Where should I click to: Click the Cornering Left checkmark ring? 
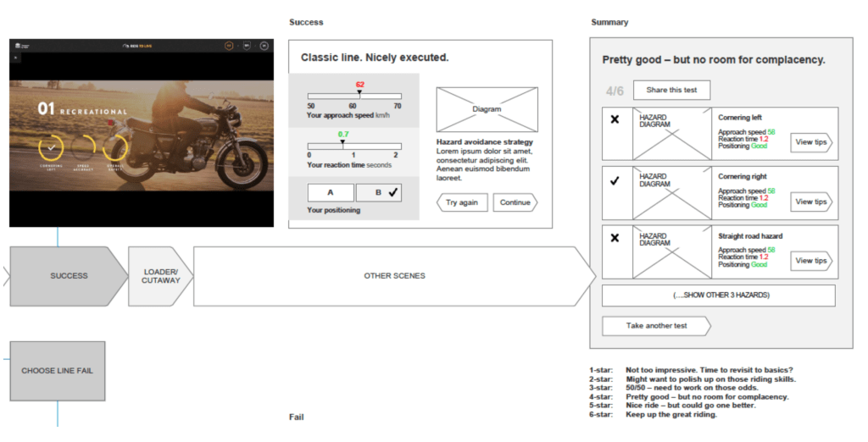pos(51,146)
